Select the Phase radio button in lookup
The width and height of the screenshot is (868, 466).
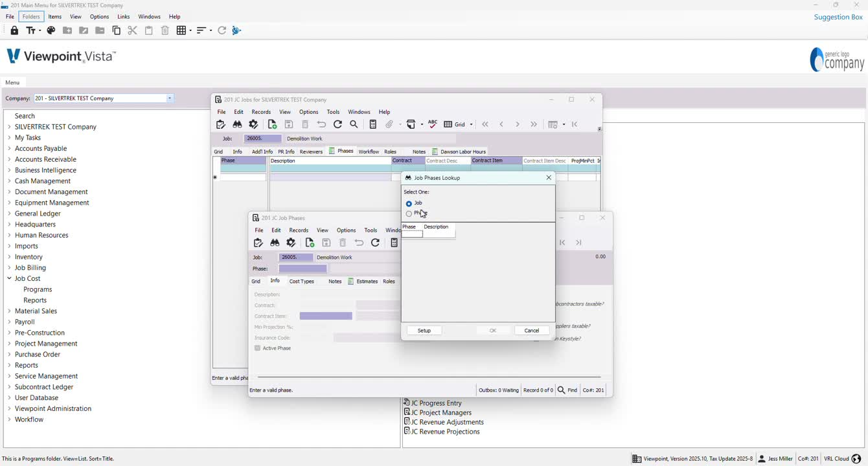409,214
